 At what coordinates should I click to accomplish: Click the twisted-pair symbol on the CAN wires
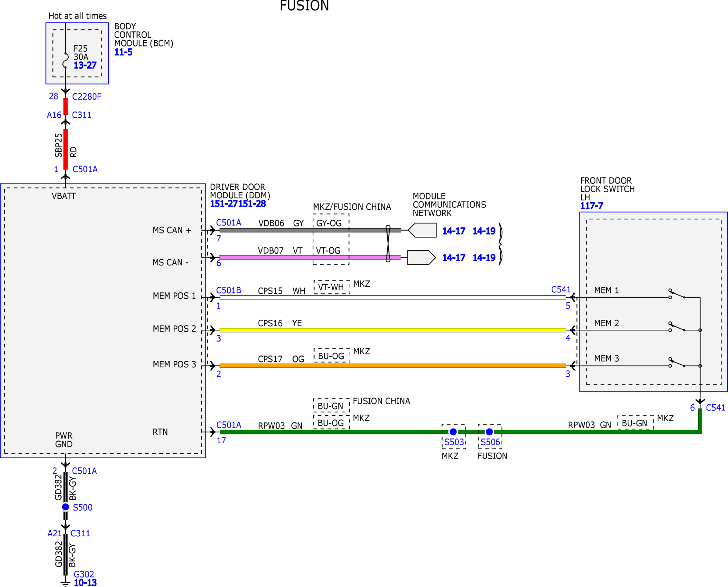(388, 244)
